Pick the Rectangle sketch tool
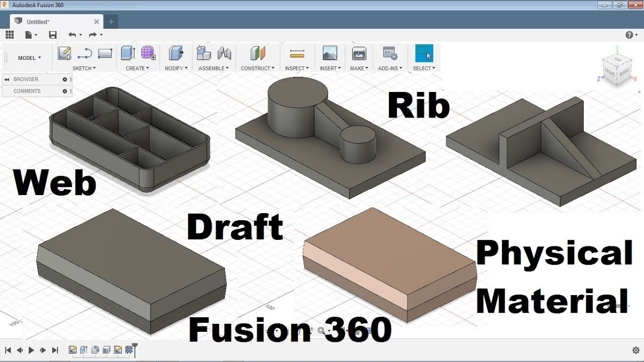This screenshot has height=362, width=644. click(105, 53)
